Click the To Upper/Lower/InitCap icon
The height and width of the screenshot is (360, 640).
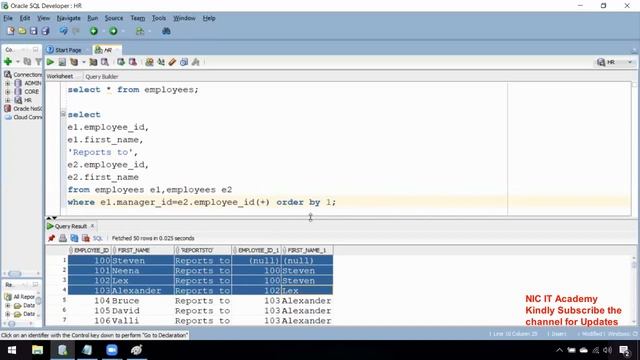tap(161, 62)
